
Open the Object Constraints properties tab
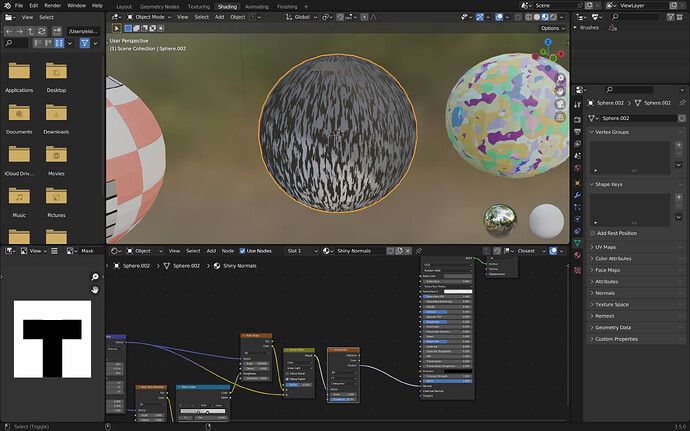(x=578, y=231)
